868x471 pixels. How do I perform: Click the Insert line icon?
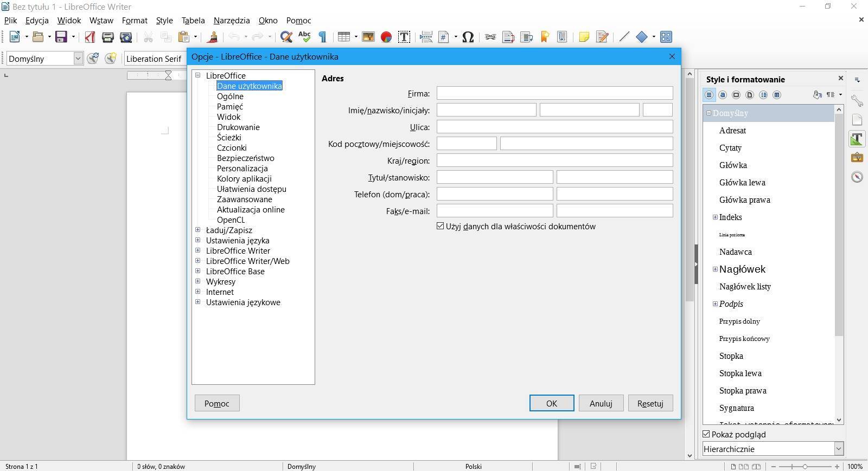[624, 37]
